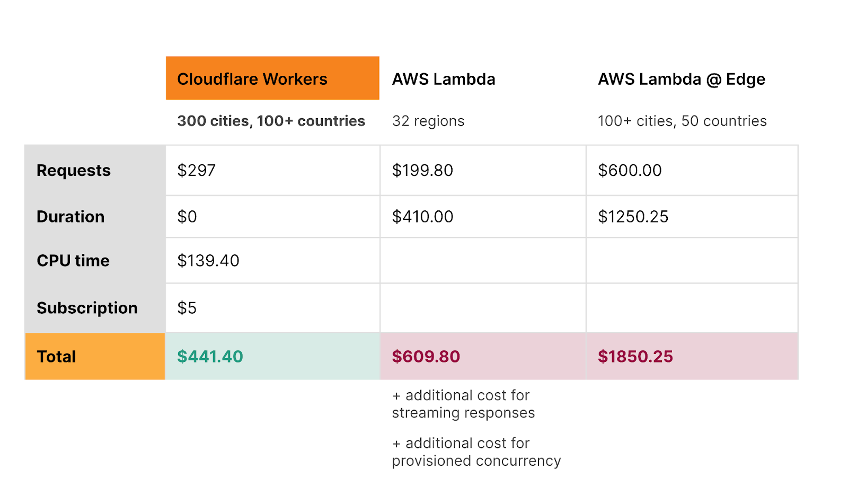Select the 32 regions subtitle
The image size is (848, 504).
[x=428, y=121]
